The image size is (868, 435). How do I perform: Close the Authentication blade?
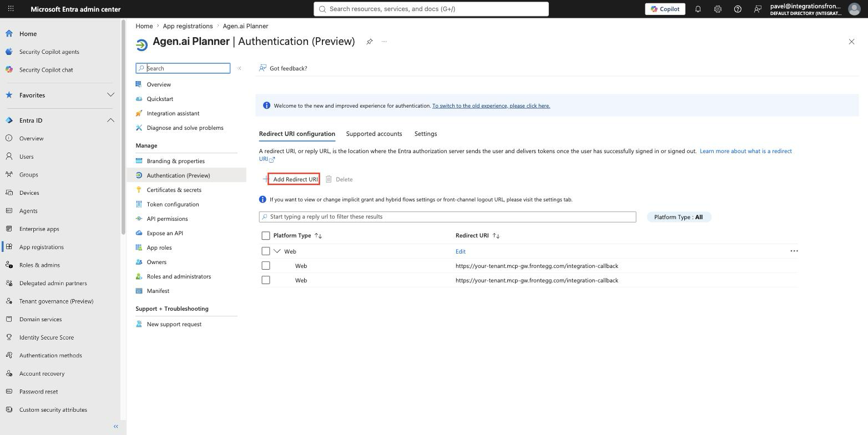(851, 42)
